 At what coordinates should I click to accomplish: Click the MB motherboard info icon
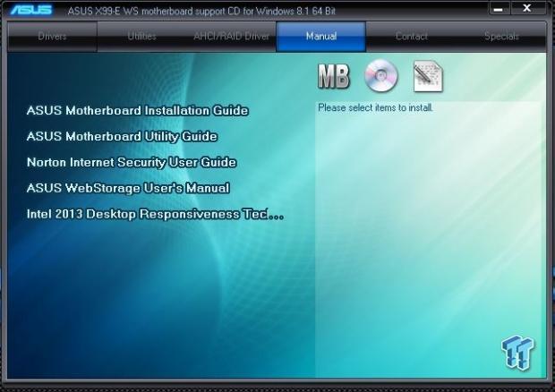click(x=333, y=76)
